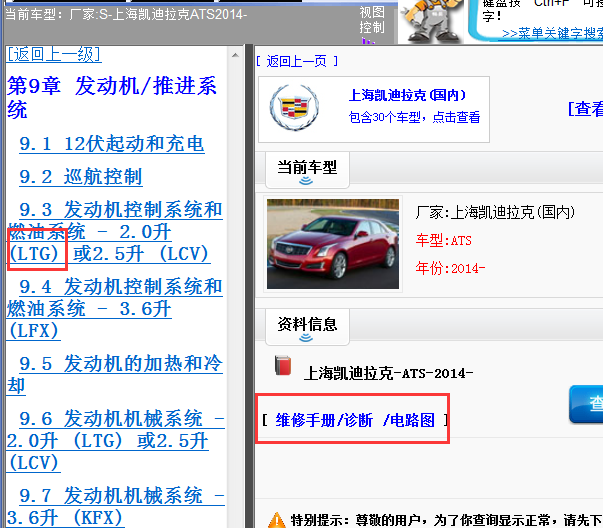Click 菜单关键字搜索 link at top
The width and height of the screenshot is (603, 528).
552,33
